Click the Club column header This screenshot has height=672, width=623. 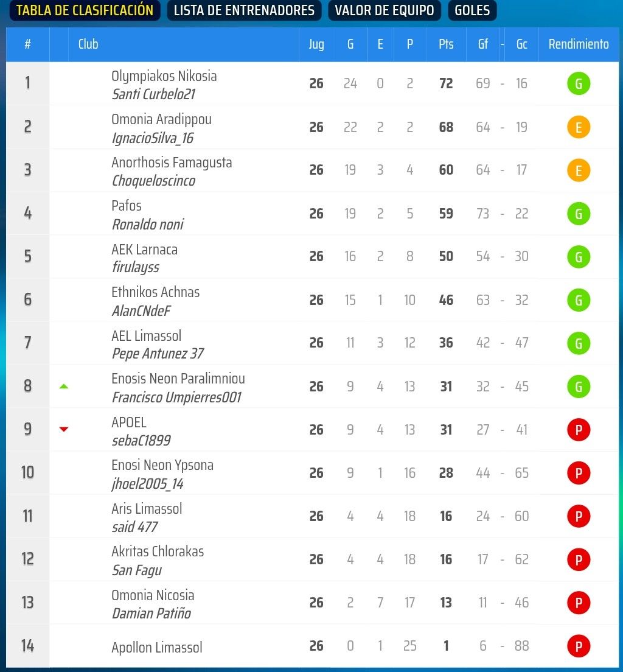(x=88, y=44)
